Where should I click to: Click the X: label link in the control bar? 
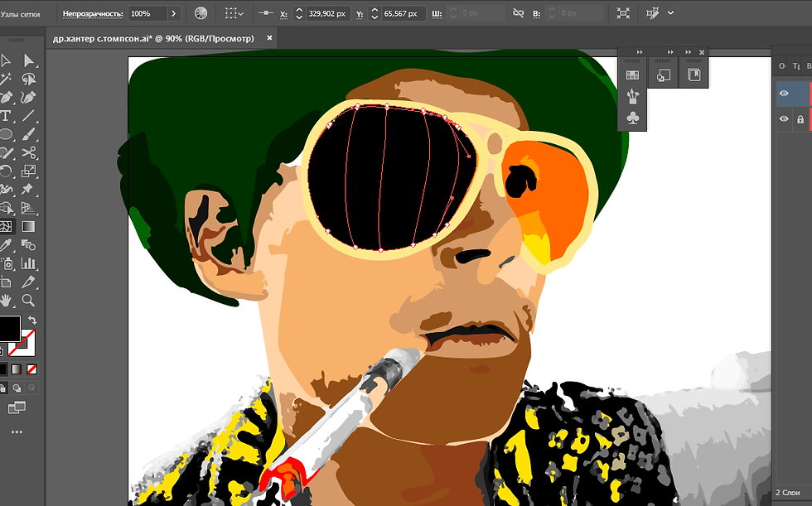[x=283, y=14]
